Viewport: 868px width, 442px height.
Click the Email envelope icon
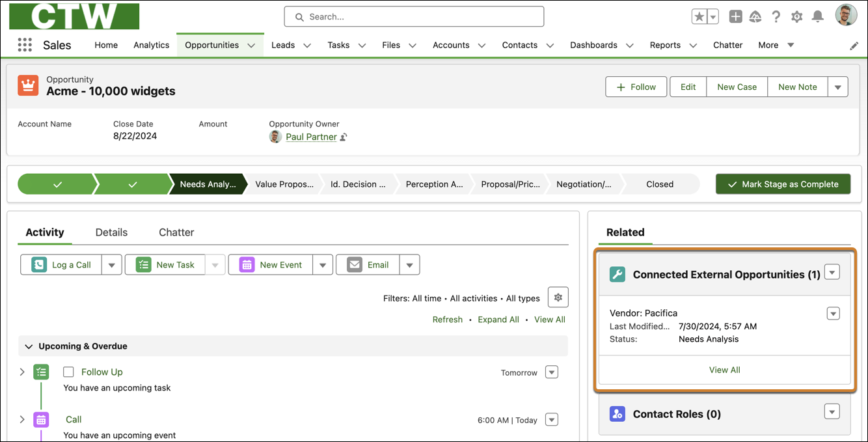[355, 265]
